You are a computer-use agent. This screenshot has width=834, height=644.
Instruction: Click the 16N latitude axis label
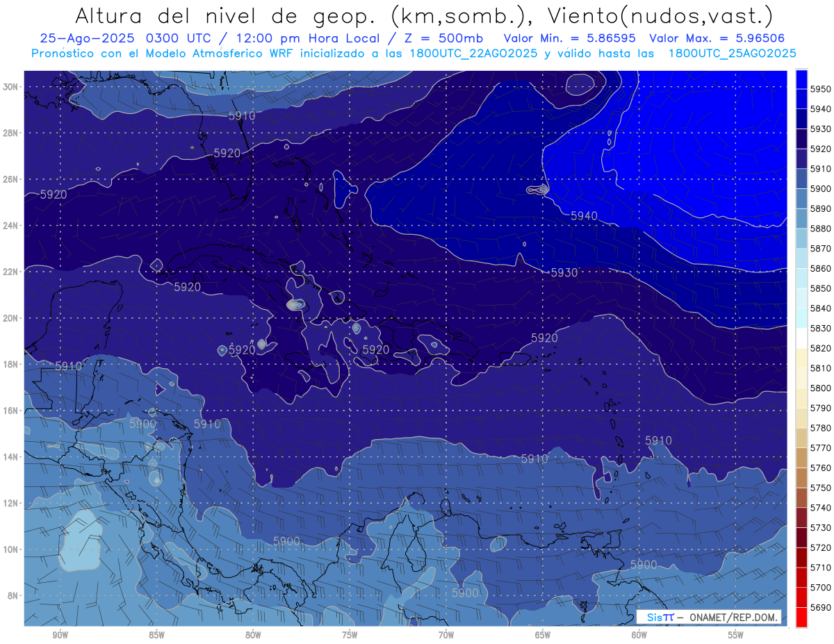11,411
